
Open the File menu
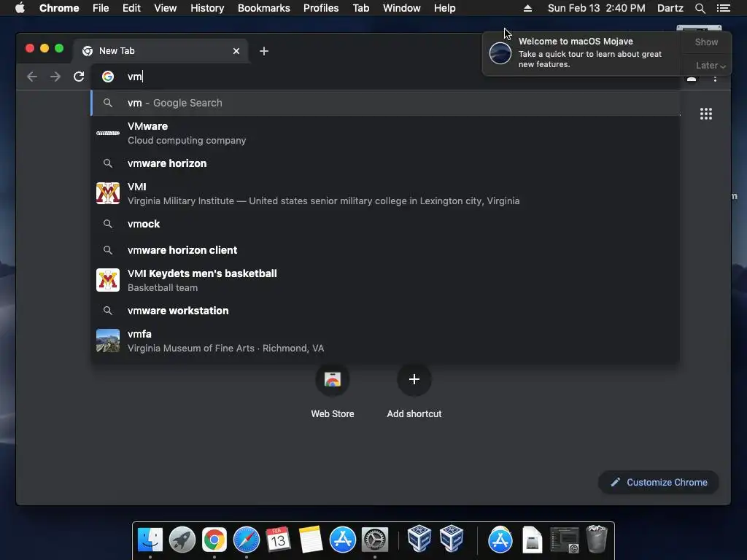[x=101, y=8]
